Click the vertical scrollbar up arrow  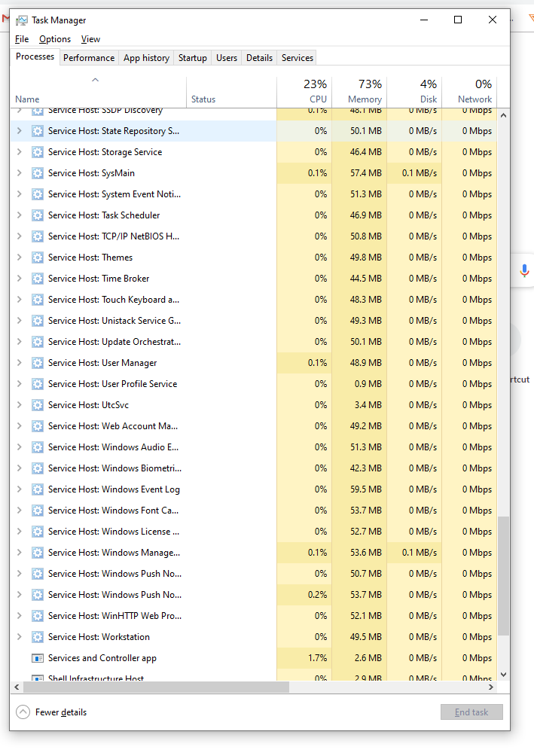503,116
